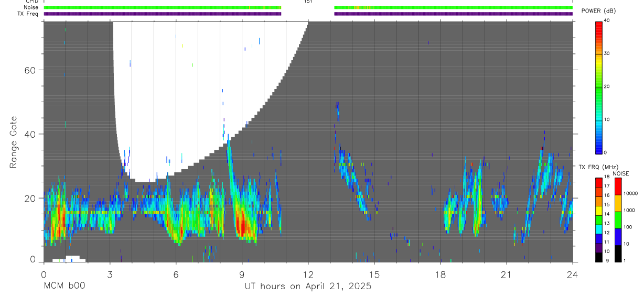Click NOISE colorbar tick 100
The width and height of the screenshot is (644, 297).
pyautogui.click(x=628, y=227)
